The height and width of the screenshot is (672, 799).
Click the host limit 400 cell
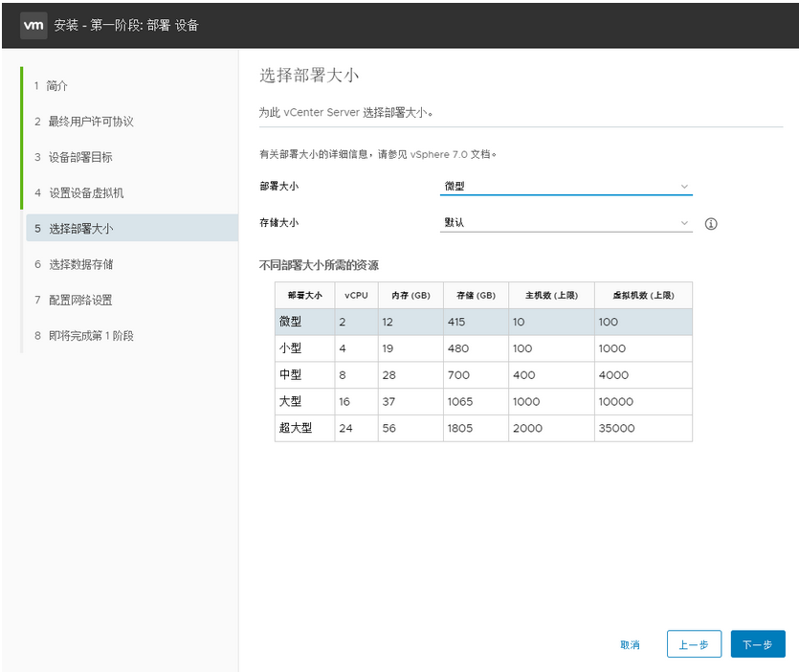click(x=551, y=374)
